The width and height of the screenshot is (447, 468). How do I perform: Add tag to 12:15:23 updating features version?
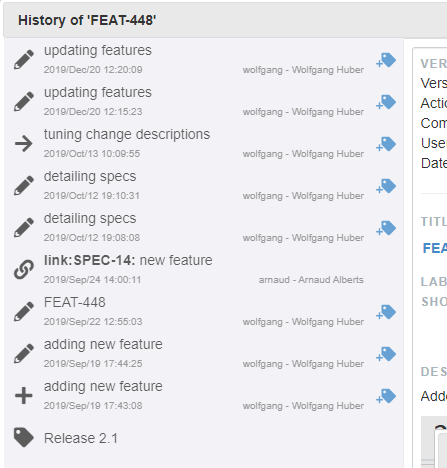coord(386,102)
